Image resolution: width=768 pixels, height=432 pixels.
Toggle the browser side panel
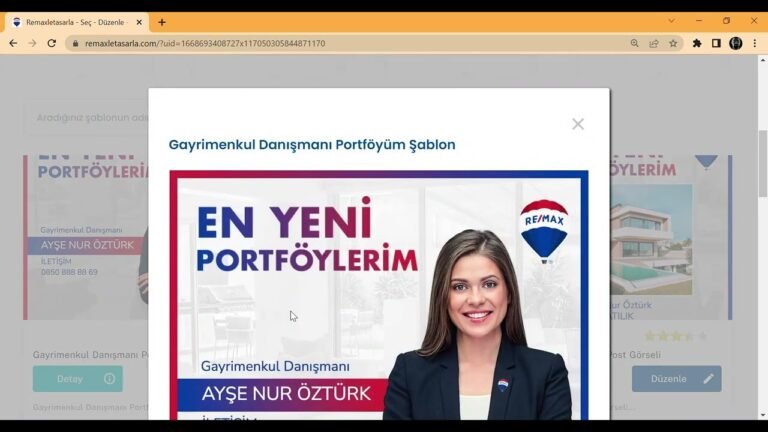pos(716,43)
